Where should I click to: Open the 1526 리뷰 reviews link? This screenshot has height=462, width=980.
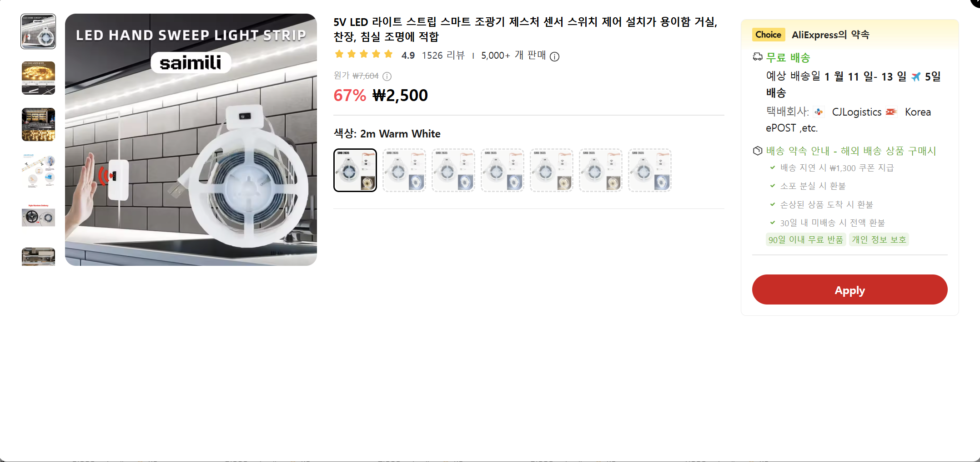tap(443, 56)
